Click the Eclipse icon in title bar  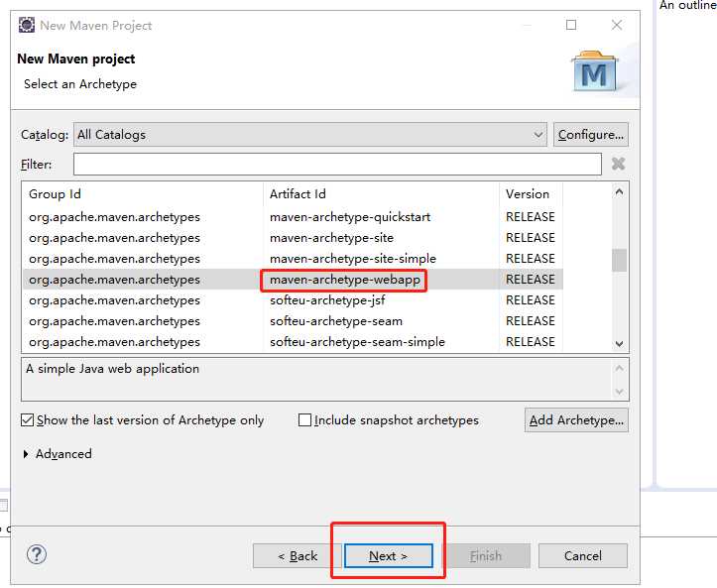(x=27, y=25)
